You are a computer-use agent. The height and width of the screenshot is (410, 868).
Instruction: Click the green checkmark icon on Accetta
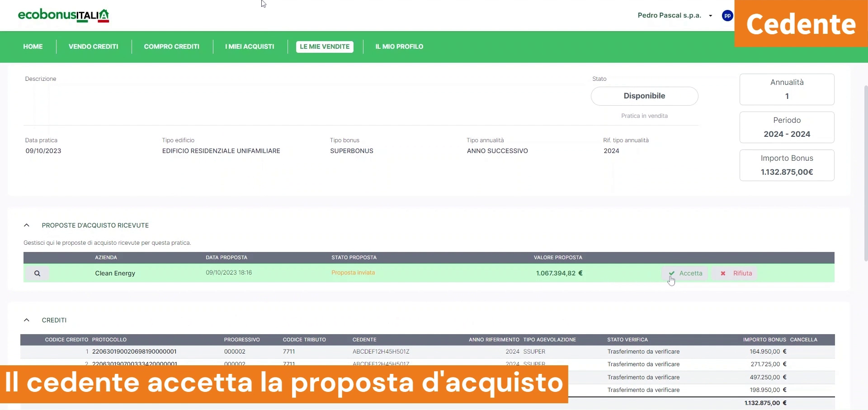[x=672, y=273]
